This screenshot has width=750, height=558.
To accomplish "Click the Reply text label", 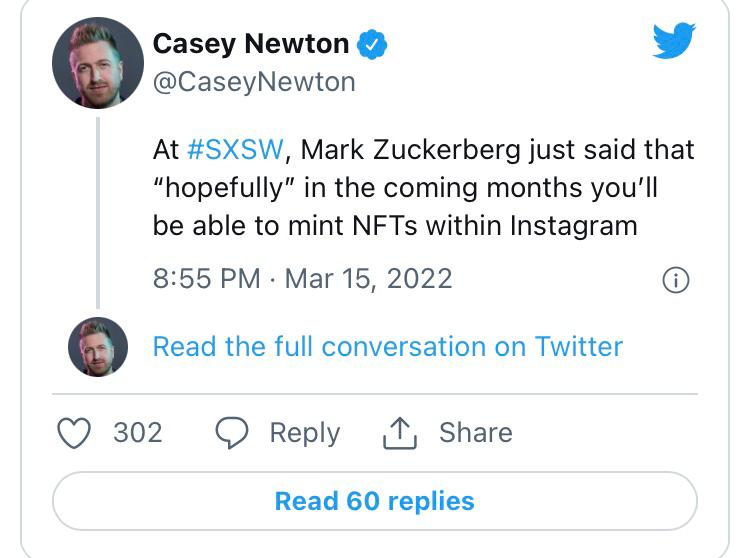I will click(304, 433).
